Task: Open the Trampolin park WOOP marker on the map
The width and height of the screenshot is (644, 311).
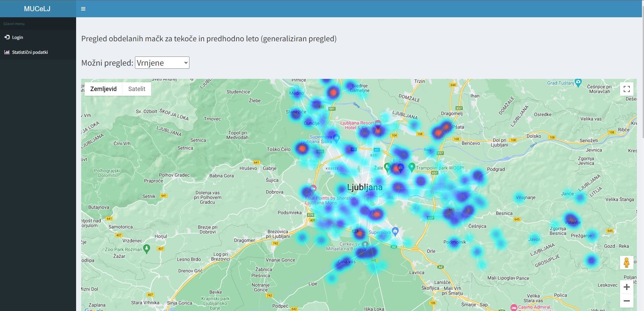Action: pos(412,168)
